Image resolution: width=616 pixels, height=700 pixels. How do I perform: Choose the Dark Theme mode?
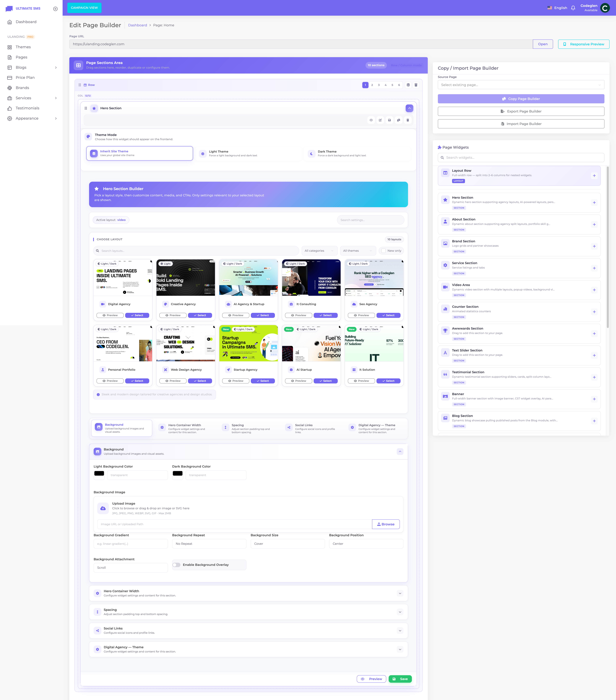357,154
